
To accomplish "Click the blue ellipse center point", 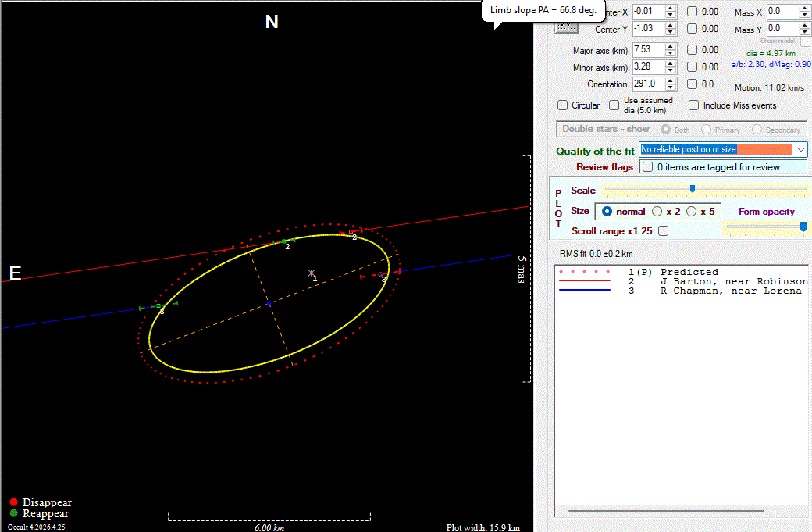I will [x=269, y=304].
